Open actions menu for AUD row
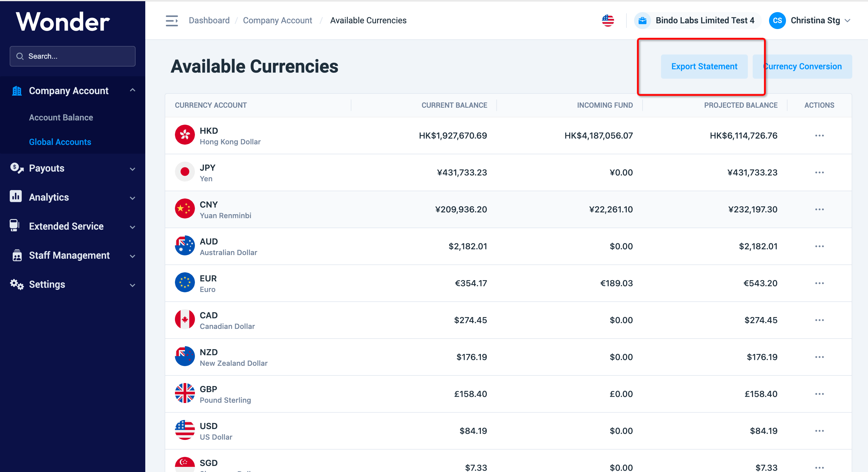 tap(819, 246)
